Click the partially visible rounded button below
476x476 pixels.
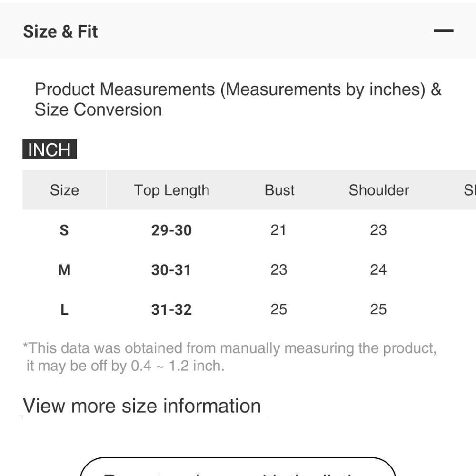(x=238, y=466)
